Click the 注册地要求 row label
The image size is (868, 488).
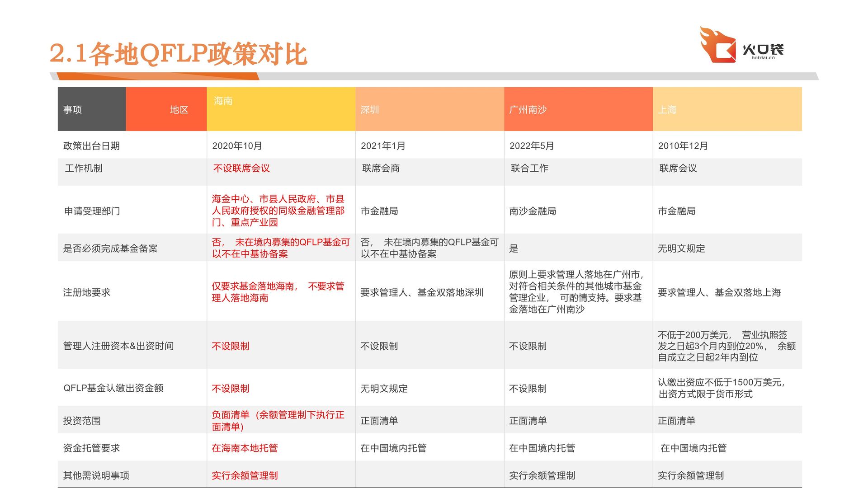tap(86, 292)
